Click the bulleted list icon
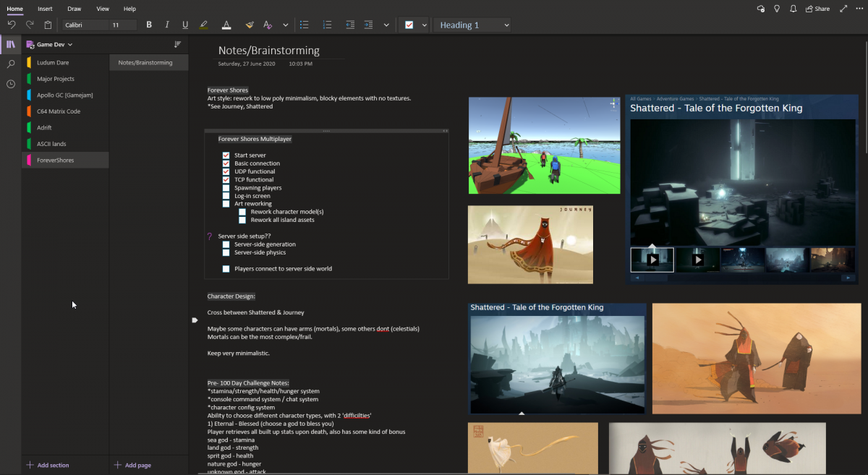This screenshot has height=475, width=868. (x=305, y=25)
